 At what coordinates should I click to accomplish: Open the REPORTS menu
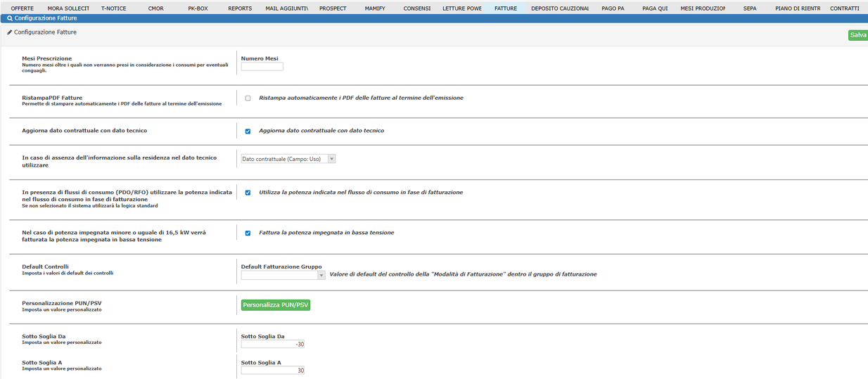pos(241,8)
